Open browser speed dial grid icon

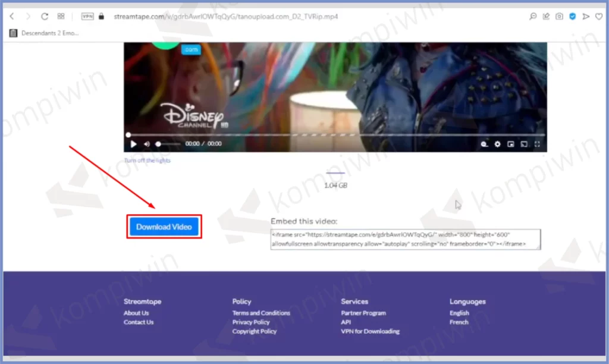click(x=61, y=17)
